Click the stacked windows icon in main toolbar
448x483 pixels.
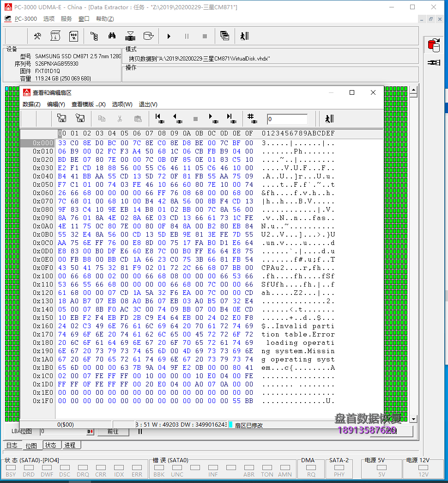coord(225,36)
